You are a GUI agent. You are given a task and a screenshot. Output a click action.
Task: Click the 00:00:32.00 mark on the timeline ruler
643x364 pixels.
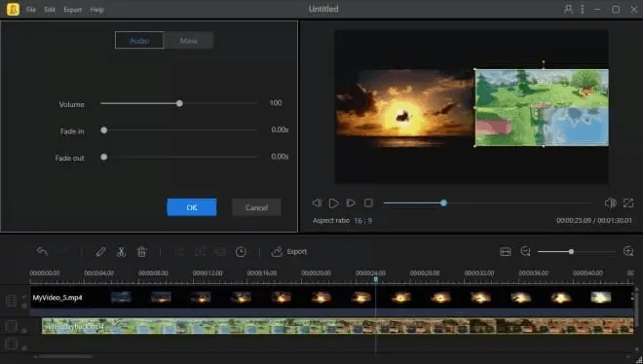[479, 273]
